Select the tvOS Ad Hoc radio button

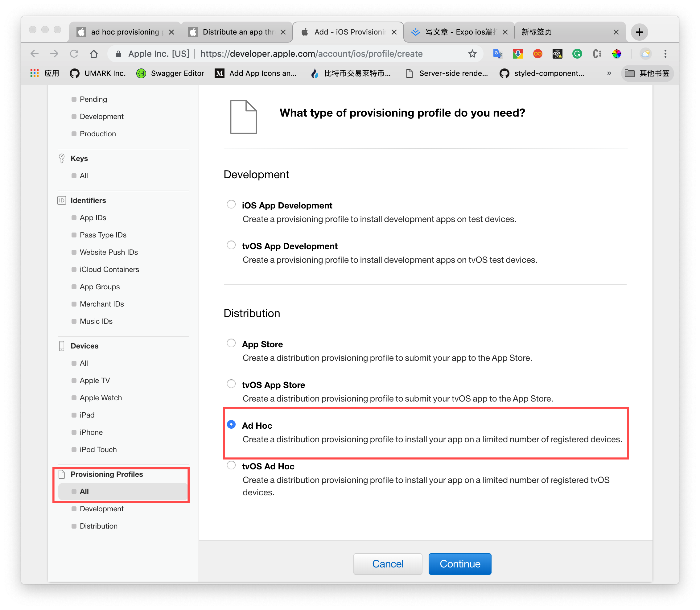point(231,465)
